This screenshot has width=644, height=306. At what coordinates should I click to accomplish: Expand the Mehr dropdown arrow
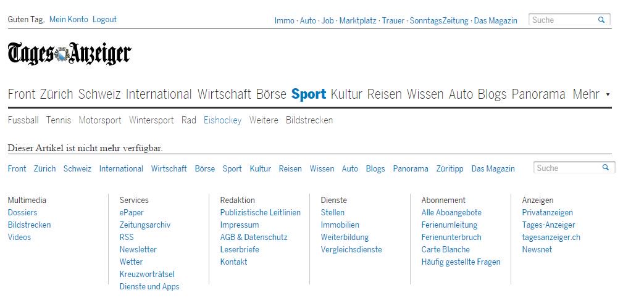pos(608,95)
